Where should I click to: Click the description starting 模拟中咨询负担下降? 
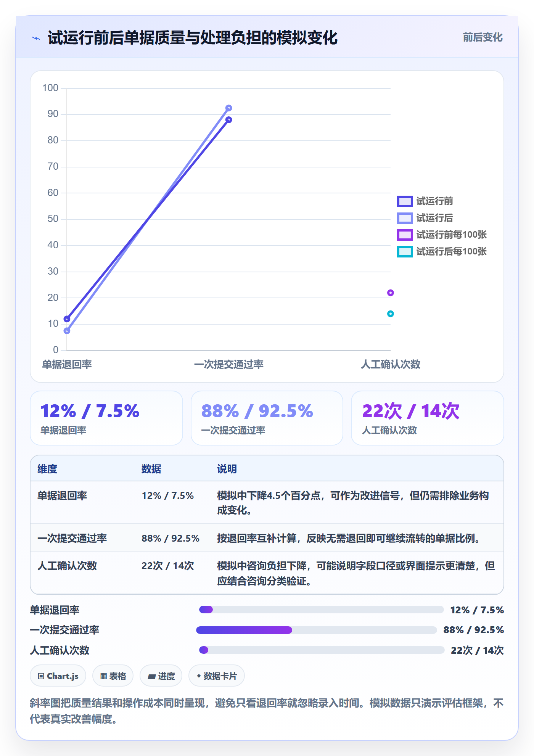(x=356, y=573)
